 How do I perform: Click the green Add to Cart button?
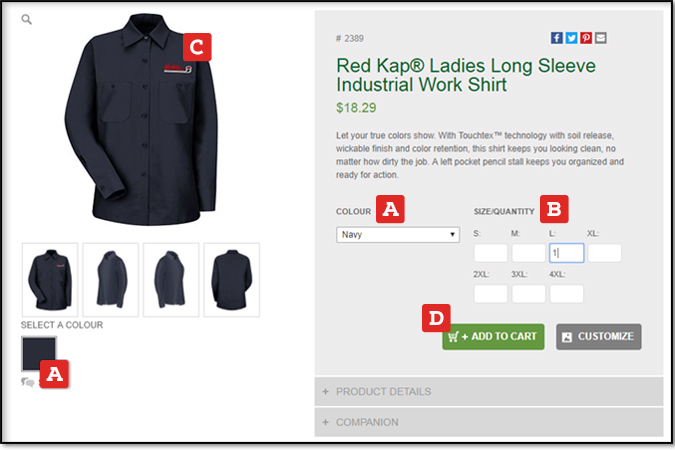pyautogui.click(x=493, y=336)
